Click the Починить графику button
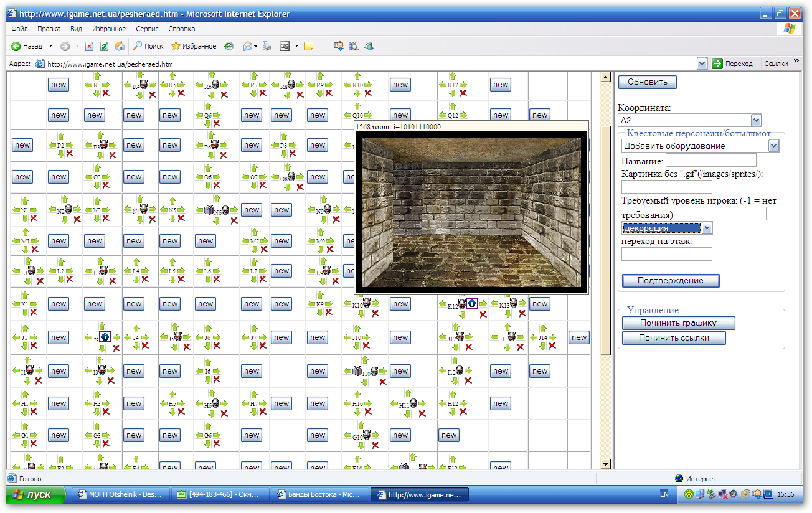812x513 pixels. [x=678, y=323]
